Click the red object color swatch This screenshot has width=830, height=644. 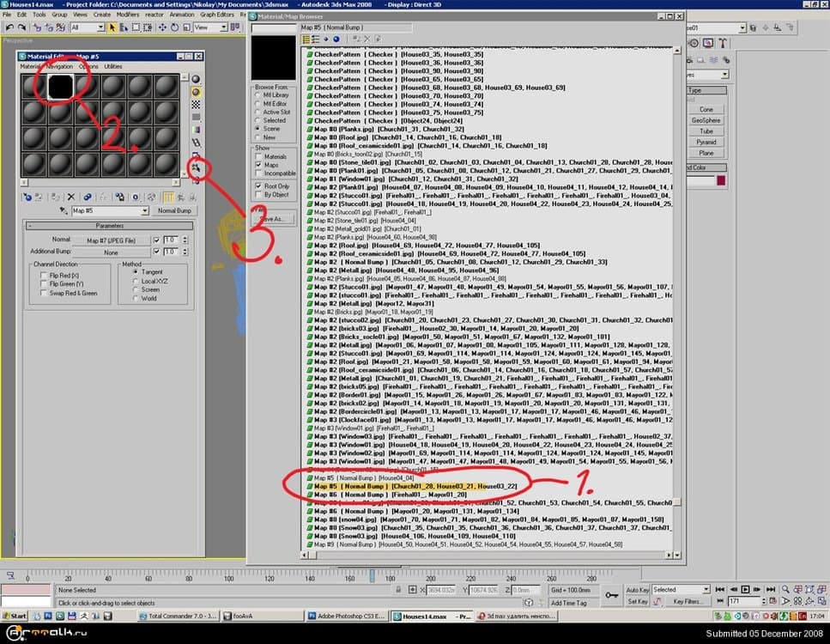click(720, 181)
